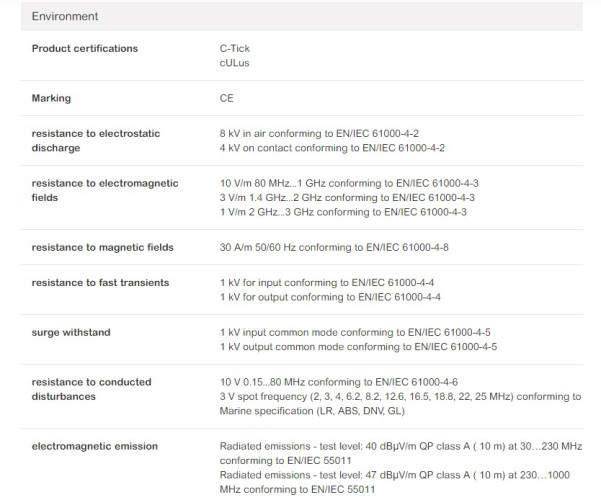
Task: Click the Marking row label
Action: (52, 98)
